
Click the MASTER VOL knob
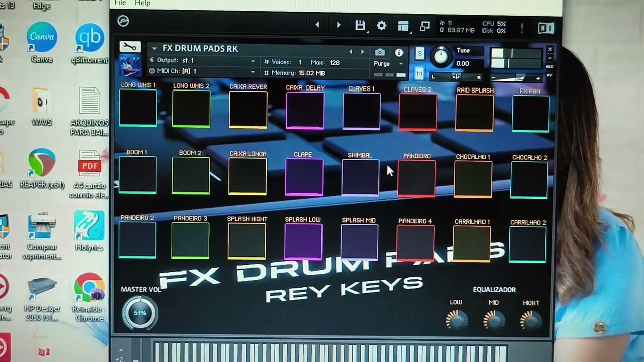(x=140, y=313)
